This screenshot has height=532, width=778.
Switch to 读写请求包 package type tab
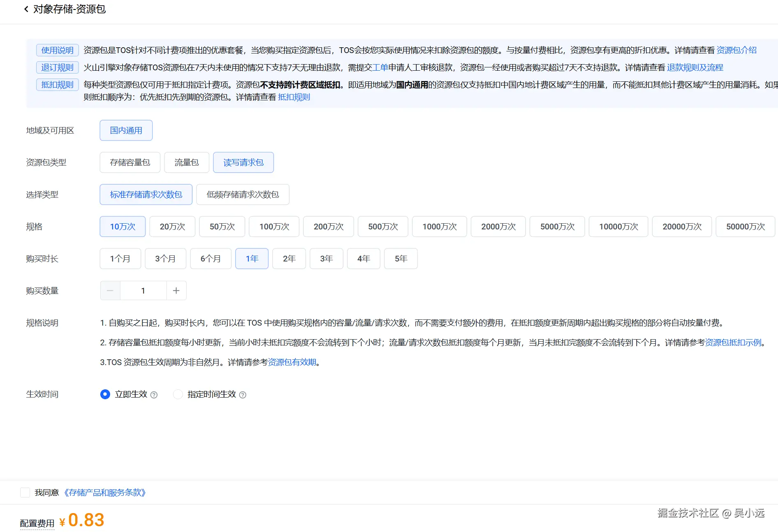[243, 162]
